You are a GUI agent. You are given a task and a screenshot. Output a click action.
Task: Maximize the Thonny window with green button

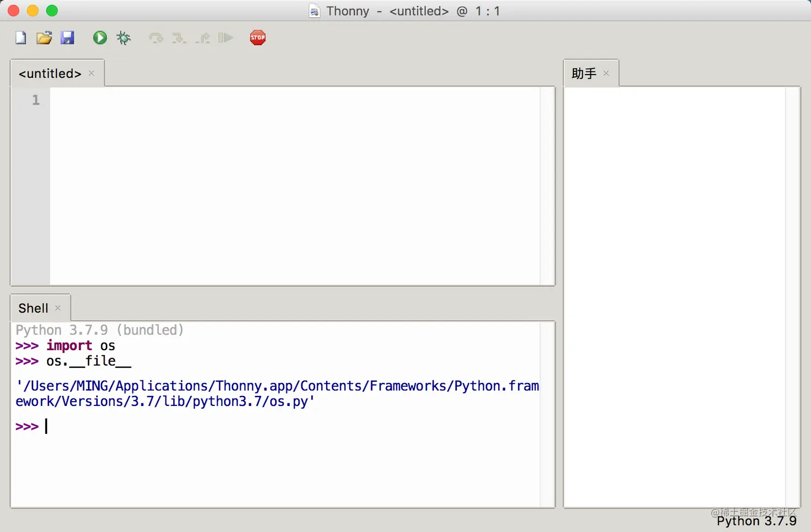coord(52,11)
